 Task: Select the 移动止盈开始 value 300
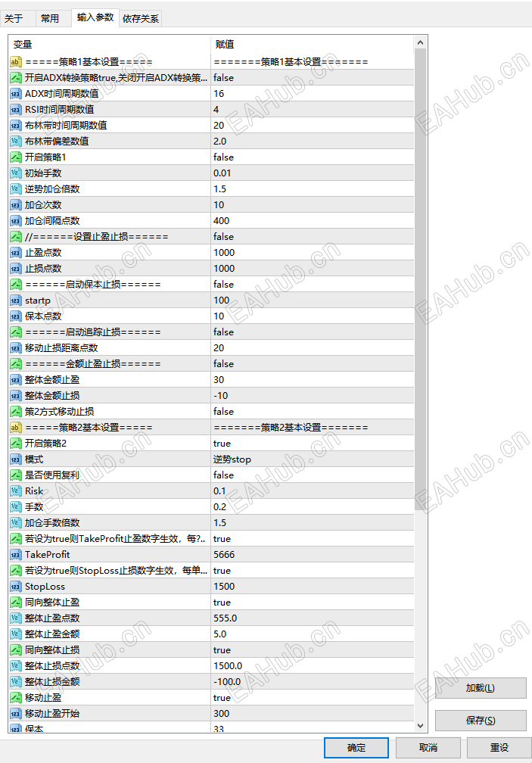pyautogui.click(x=313, y=713)
